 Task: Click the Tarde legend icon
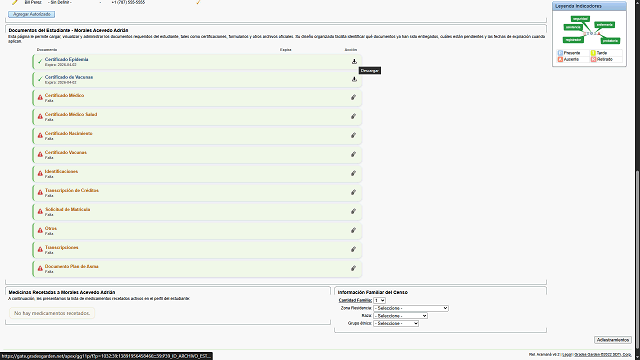click(593, 53)
